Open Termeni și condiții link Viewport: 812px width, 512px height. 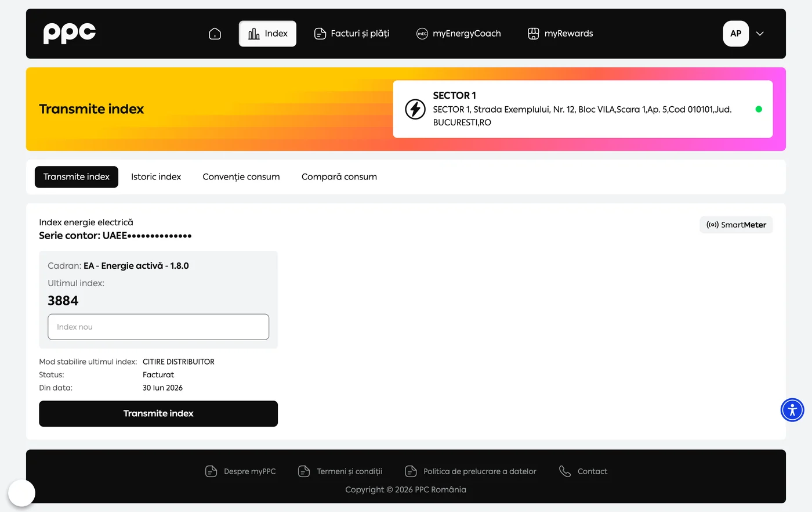tap(340, 471)
